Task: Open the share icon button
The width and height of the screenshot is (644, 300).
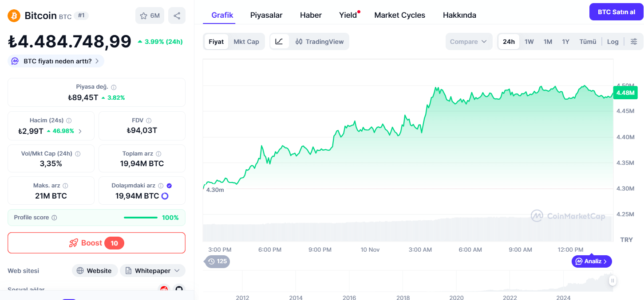Action: (177, 16)
